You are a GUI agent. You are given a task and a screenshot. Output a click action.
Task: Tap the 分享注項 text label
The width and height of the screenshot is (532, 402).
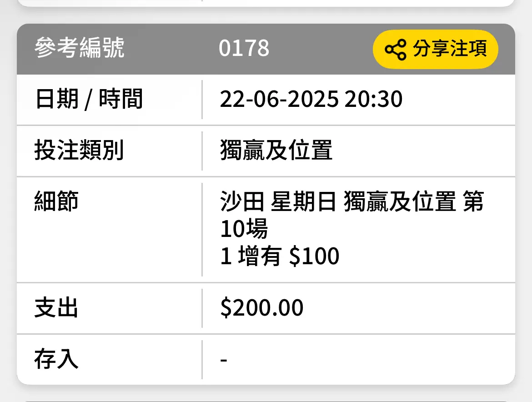[x=450, y=49]
